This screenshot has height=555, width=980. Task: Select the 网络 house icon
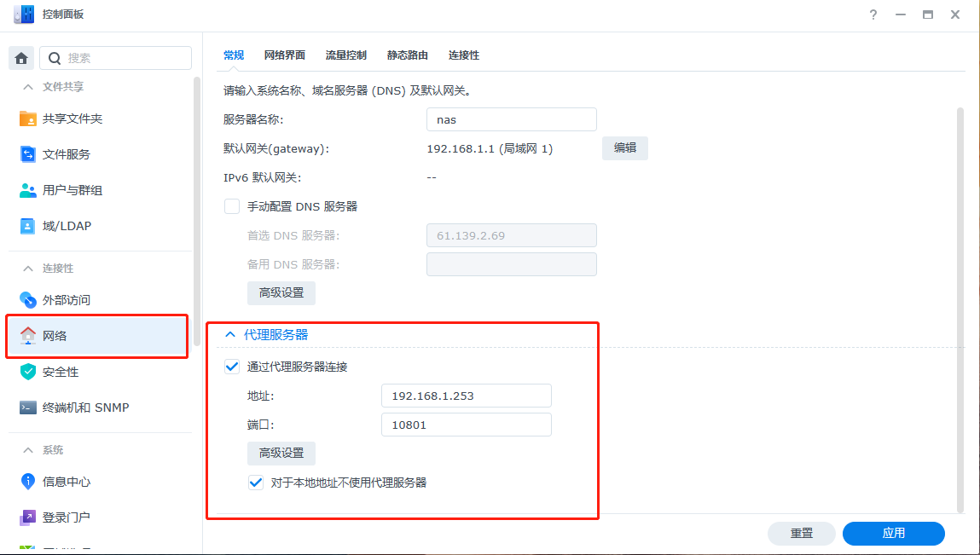click(x=27, y=336)
